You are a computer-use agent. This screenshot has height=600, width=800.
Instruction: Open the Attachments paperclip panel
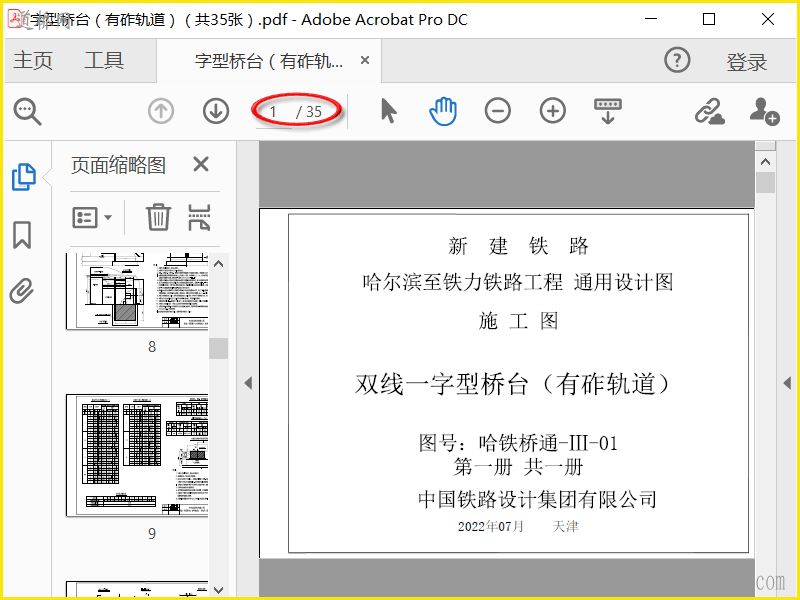coord(22,291)
